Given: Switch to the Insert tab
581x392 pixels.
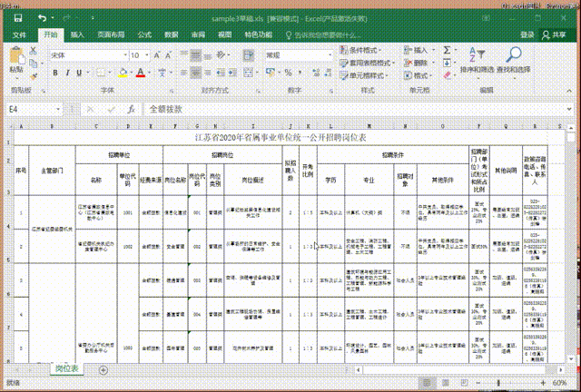Looking at the screenshot, I should point(77,34).
